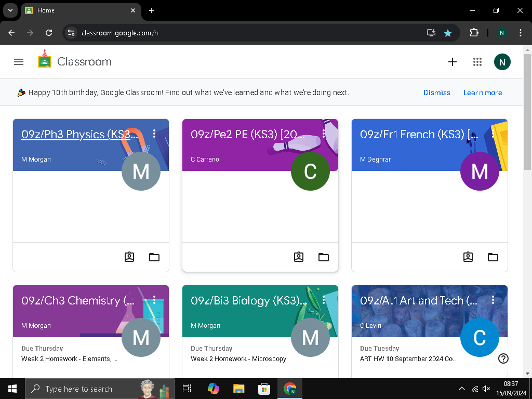The width and height of the screenshot is (532, 399).
Task: Open Microsoft Store from the taskbar
Action: pyautogui.click(x=264, y=389)
